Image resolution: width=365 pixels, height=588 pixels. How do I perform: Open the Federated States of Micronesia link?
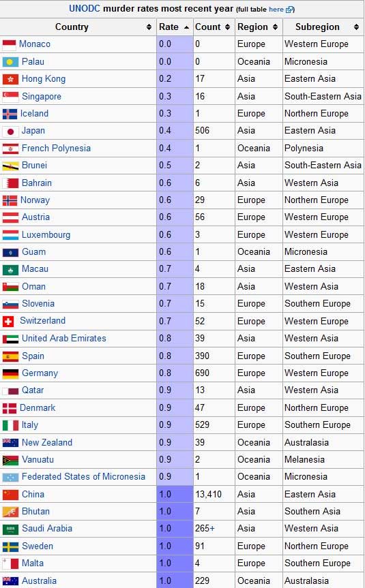click(x=83, y=477)
